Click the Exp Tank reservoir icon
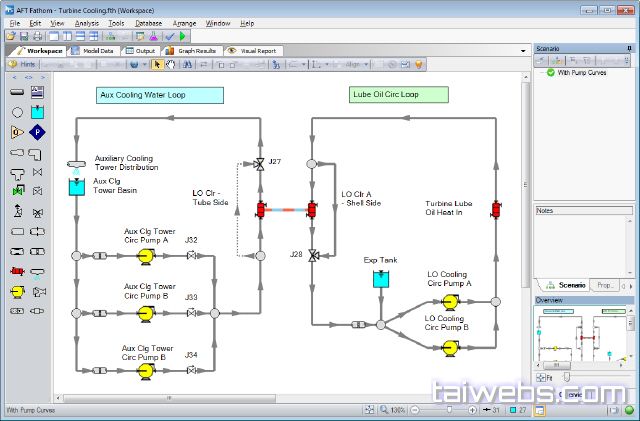This screenshot has width=640, height=421. [x=380, y=279]
